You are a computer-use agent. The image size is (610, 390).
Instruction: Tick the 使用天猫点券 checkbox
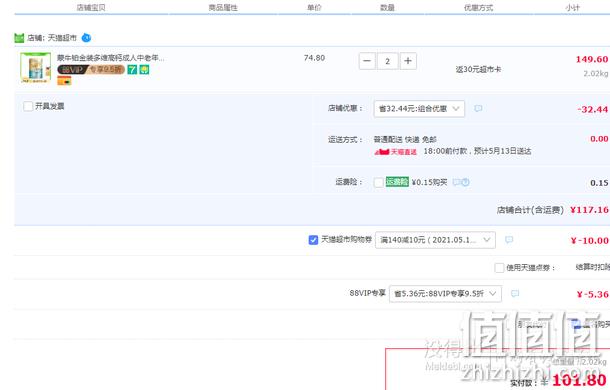[x=499, y=268]
